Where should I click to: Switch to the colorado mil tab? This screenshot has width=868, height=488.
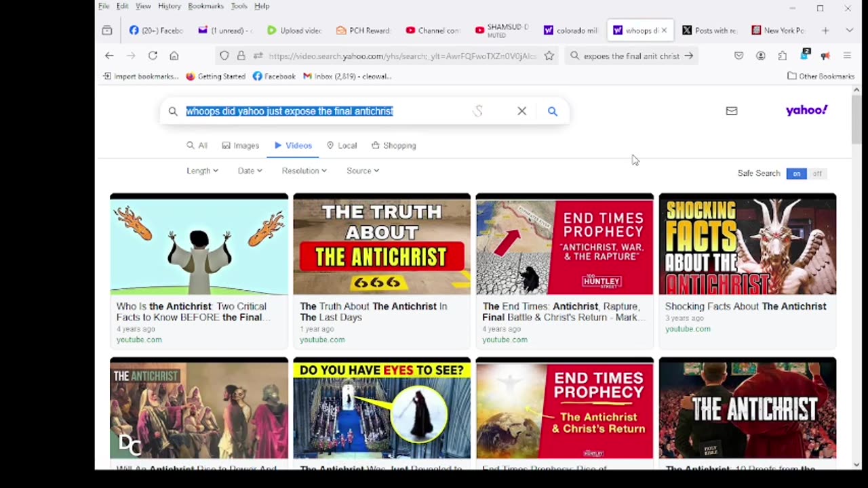point(571,30)
